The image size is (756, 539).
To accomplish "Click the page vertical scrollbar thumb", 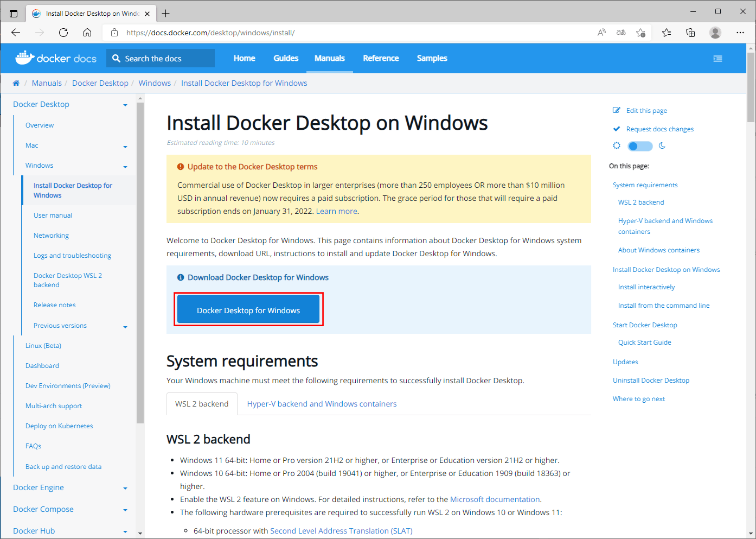I will (x=751, y=87).
